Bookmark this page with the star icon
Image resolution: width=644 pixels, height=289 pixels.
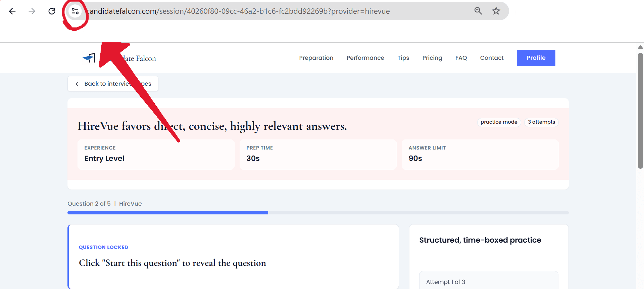click(x=496, y=11)
